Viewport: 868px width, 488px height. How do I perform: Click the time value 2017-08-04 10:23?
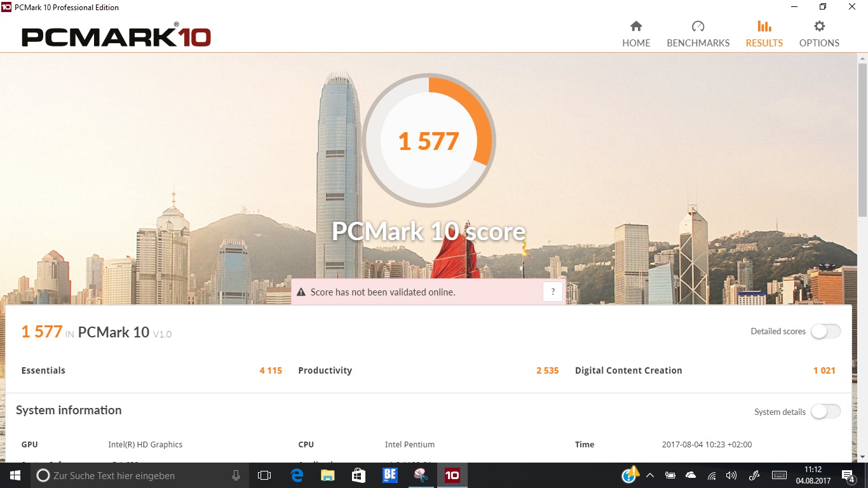(707, 445)
